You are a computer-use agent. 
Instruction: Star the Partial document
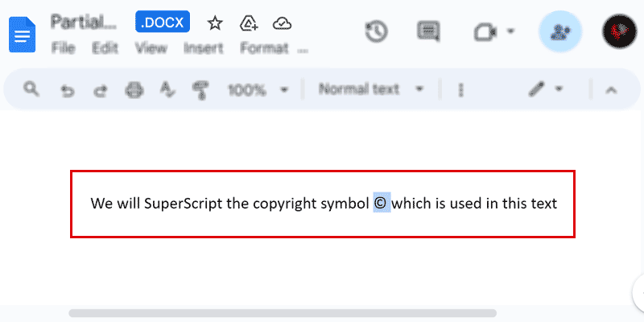point(215,23)
